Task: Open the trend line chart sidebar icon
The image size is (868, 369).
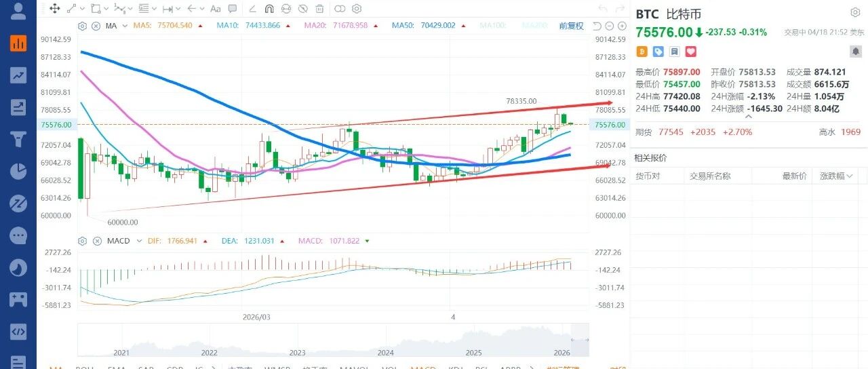Action: [x=18, y=75]
